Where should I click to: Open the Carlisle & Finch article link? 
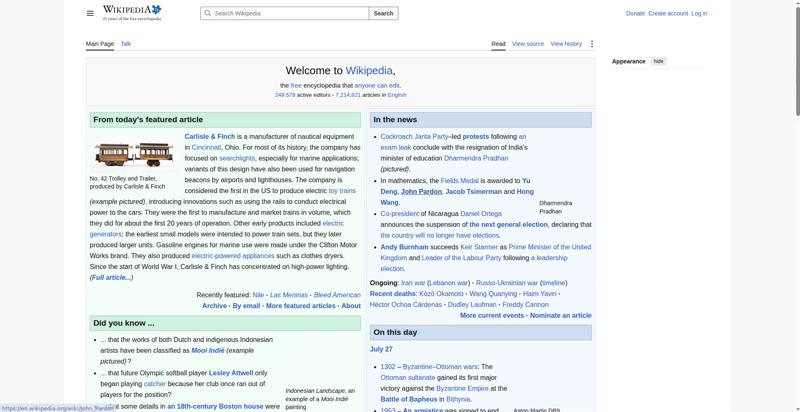tap(210, 136)
